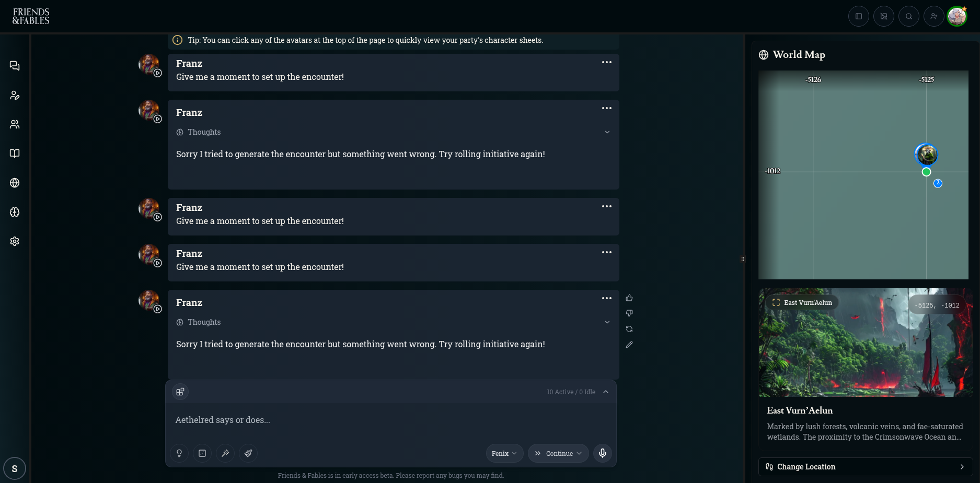The width and height of the screenshot is (980, 483).
Task: Click the Change Location button
Action: [866, 467]
